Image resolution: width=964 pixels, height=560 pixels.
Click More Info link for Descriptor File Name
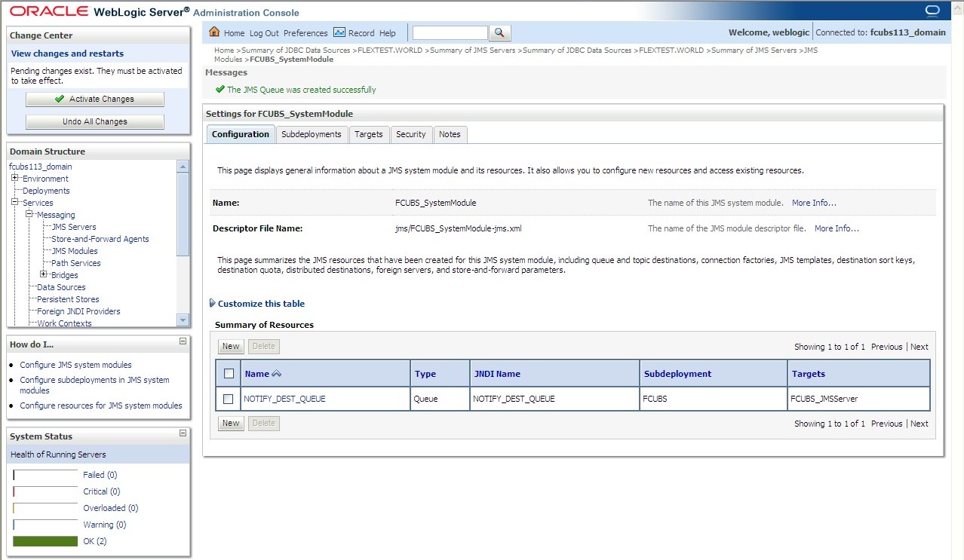pyautogui.click(x=837, y=228)
